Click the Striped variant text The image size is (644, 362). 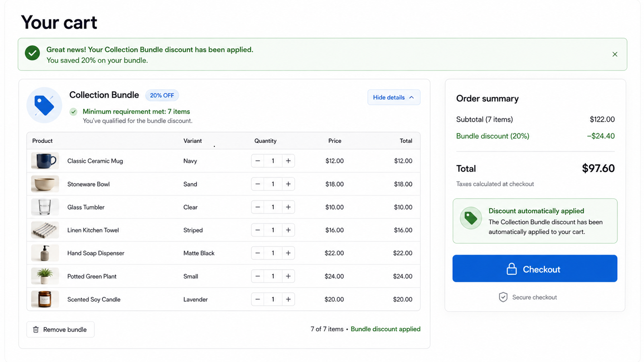[193, 230]
